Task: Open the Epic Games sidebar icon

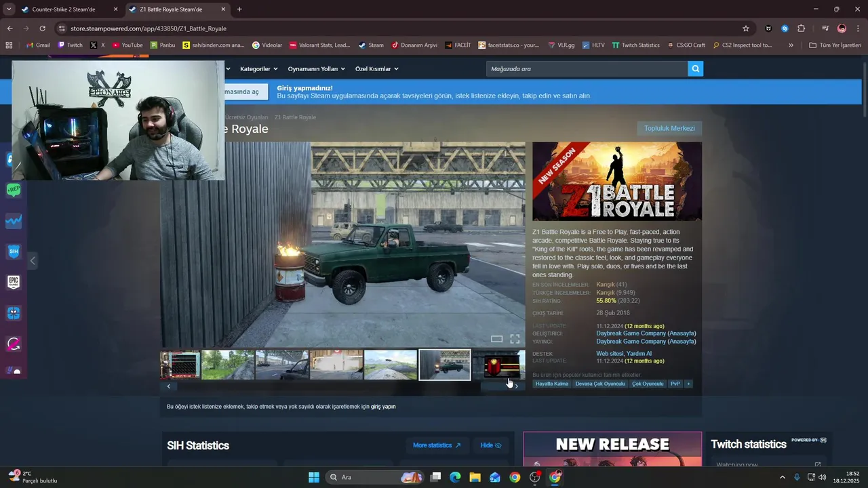Action: click(14, 282)
